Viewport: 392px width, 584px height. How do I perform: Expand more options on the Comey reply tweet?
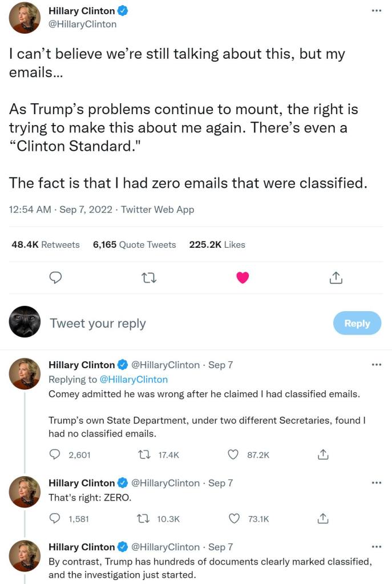click(x=375, y=364)
